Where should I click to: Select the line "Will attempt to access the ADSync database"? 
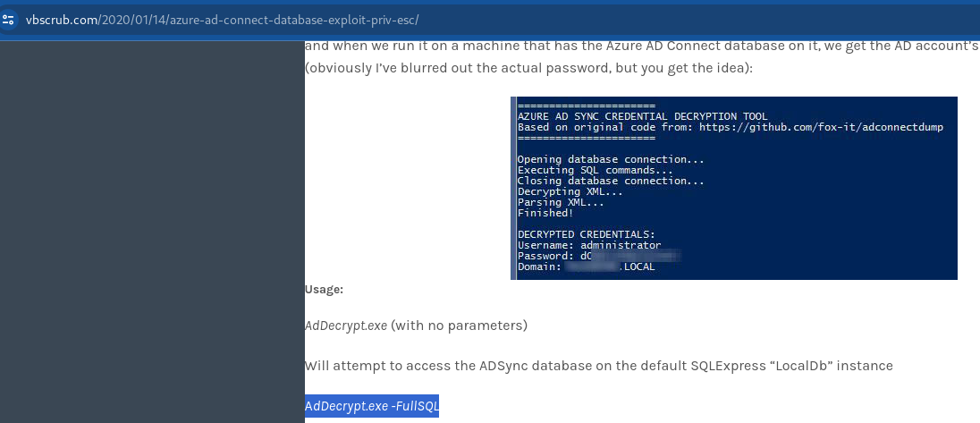tap(599, 366)
